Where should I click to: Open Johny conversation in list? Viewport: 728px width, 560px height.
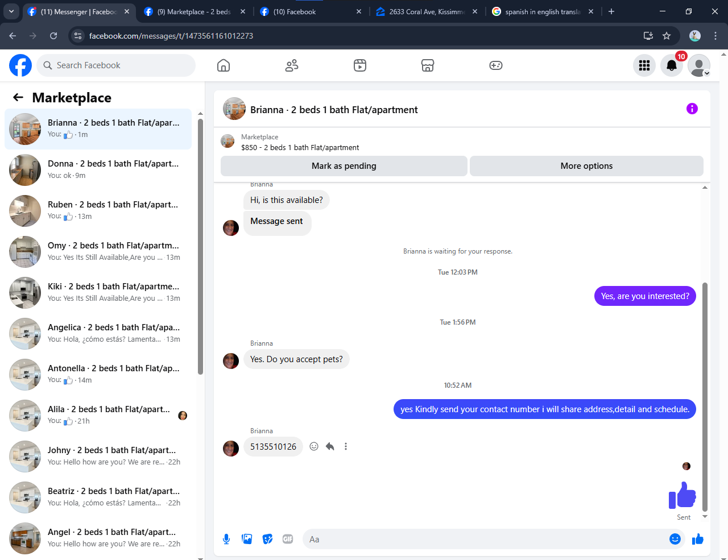tap(98, 457)
